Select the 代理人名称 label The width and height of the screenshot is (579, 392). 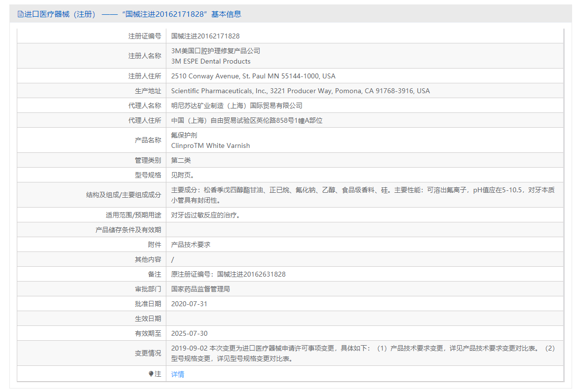145,106
